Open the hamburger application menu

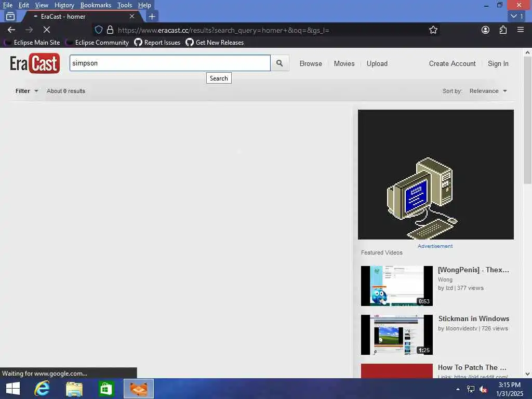(521, 30)
